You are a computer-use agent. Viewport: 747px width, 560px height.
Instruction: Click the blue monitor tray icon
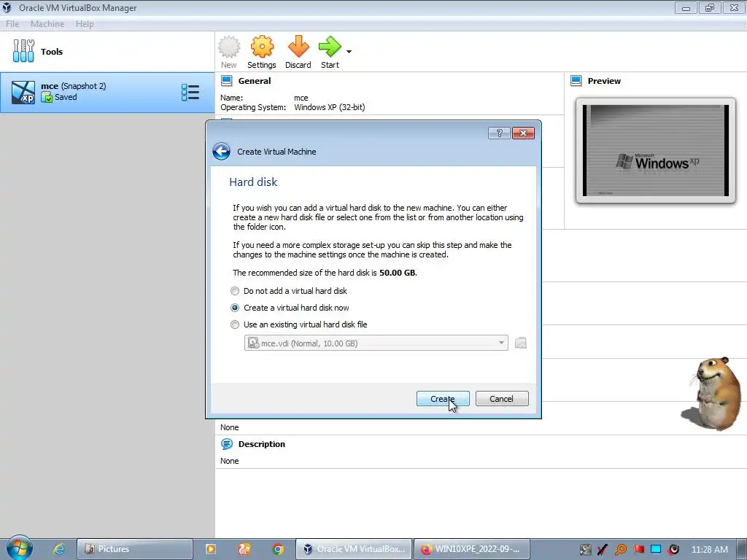point(656,550)
